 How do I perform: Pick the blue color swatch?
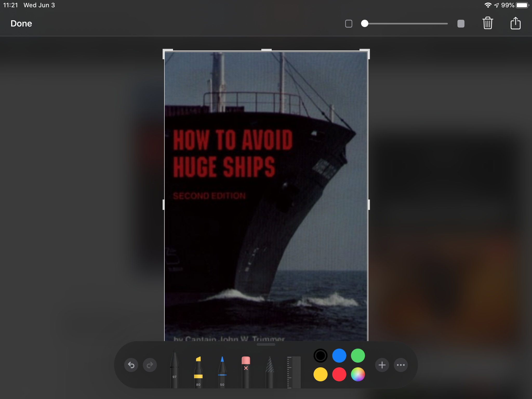[x=339, y=356]
